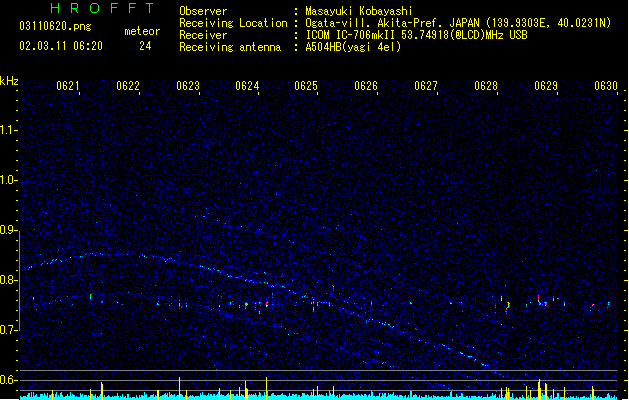The width and height of the screenshot is (629, 400).
Task: Click the 0630 time marker
Action: 606,86
